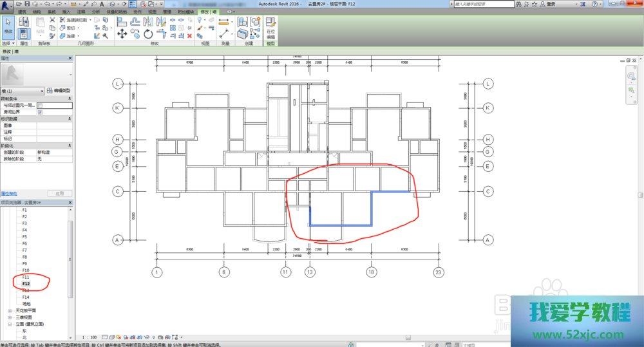Expand the 天花板平面 tree node
644x347 pixels.
[x=10, y=310]
